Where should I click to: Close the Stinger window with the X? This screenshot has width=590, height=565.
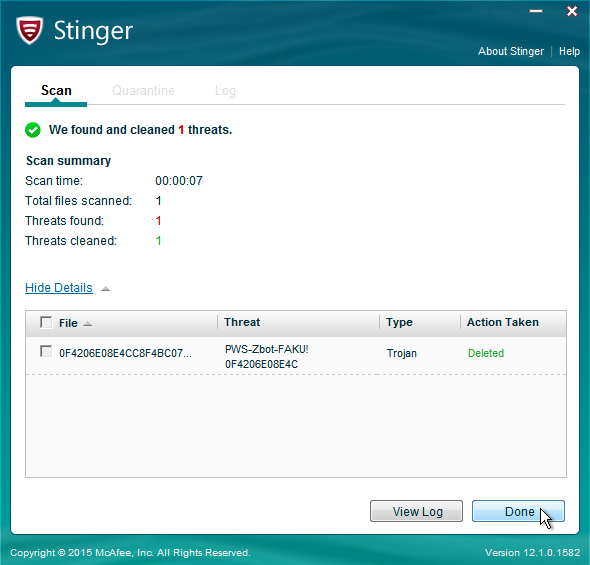(572, 11)
